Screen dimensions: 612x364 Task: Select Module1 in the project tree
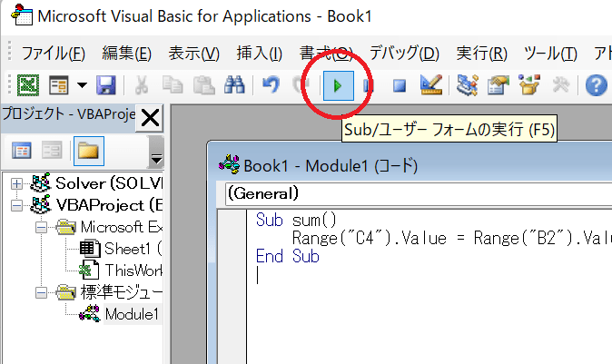[x=131, y=314]
